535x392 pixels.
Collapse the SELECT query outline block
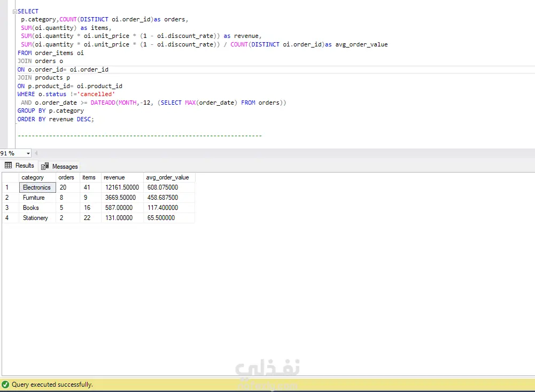click(x=14, y=12)
